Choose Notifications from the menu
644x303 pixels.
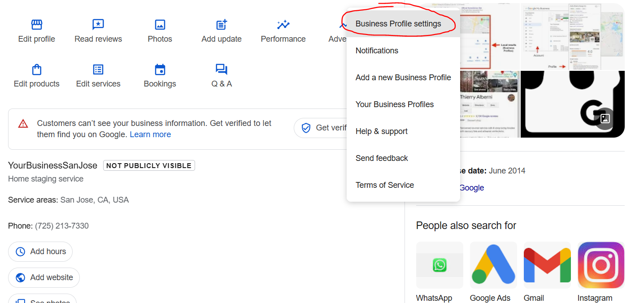click(x=377, y=51)
